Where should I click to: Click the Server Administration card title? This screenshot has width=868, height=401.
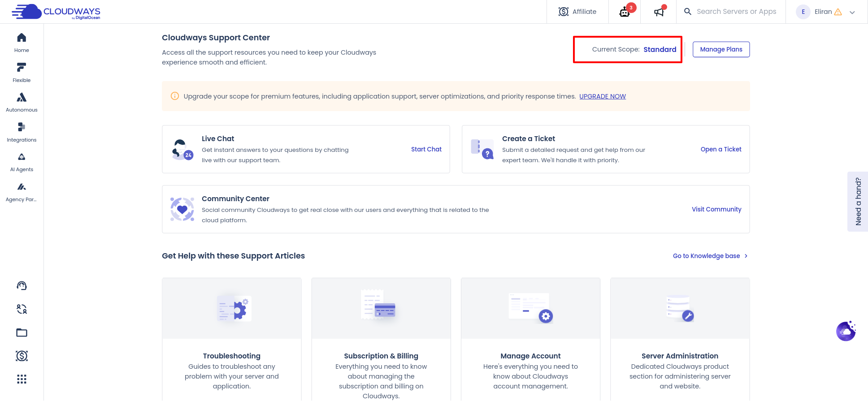coord(680,356)
